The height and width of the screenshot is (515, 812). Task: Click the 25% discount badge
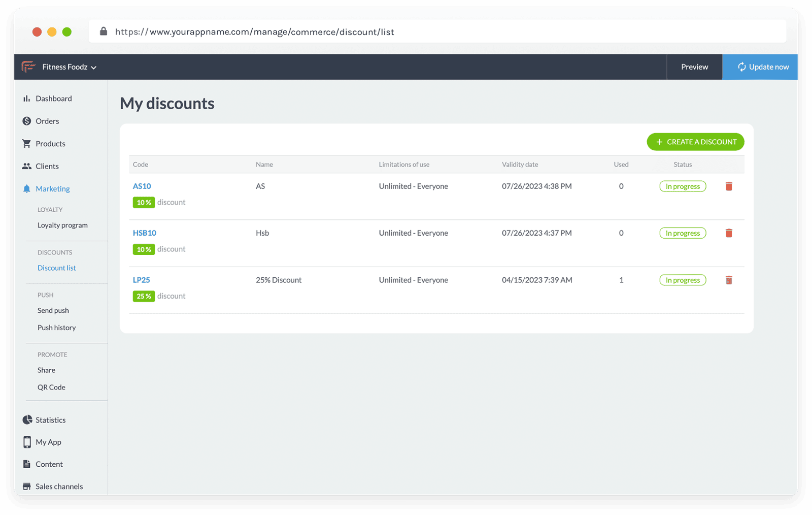click(144, 296)
